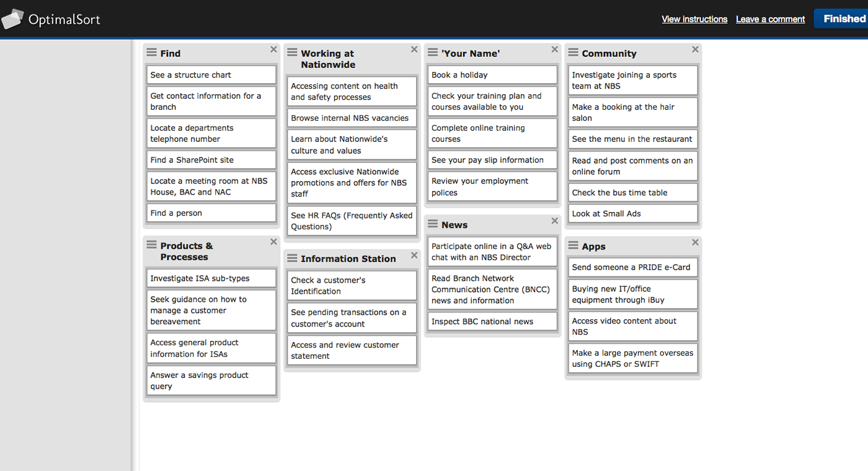
Task: Open the View instructions link
Action: (x=694, y=19)
